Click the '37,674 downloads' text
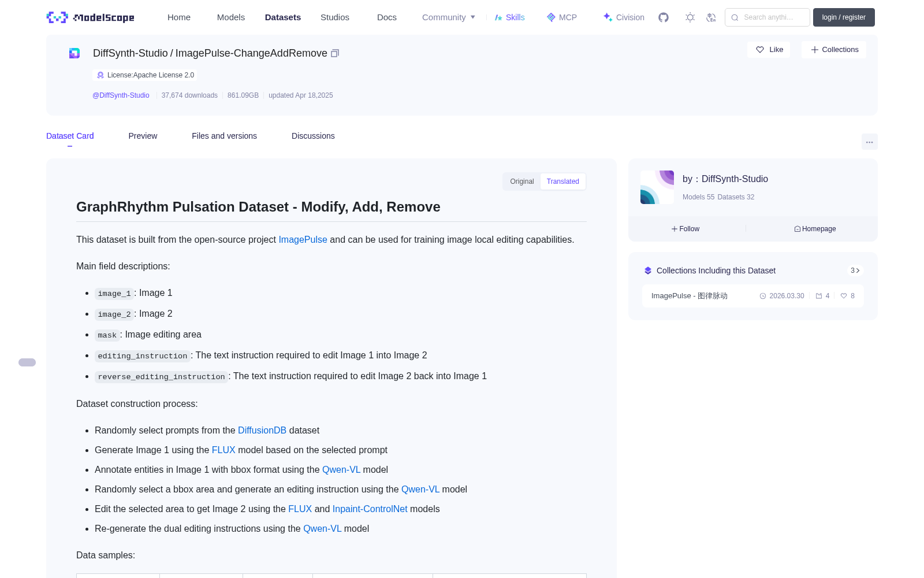The height and width of the screenshot is (578, 924). (x=189, y=95)
